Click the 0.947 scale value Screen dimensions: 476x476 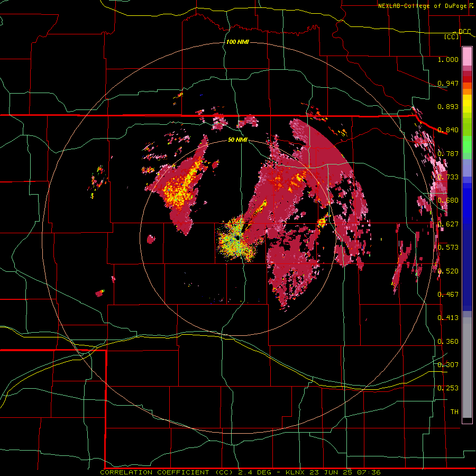[x=448, y=83]
